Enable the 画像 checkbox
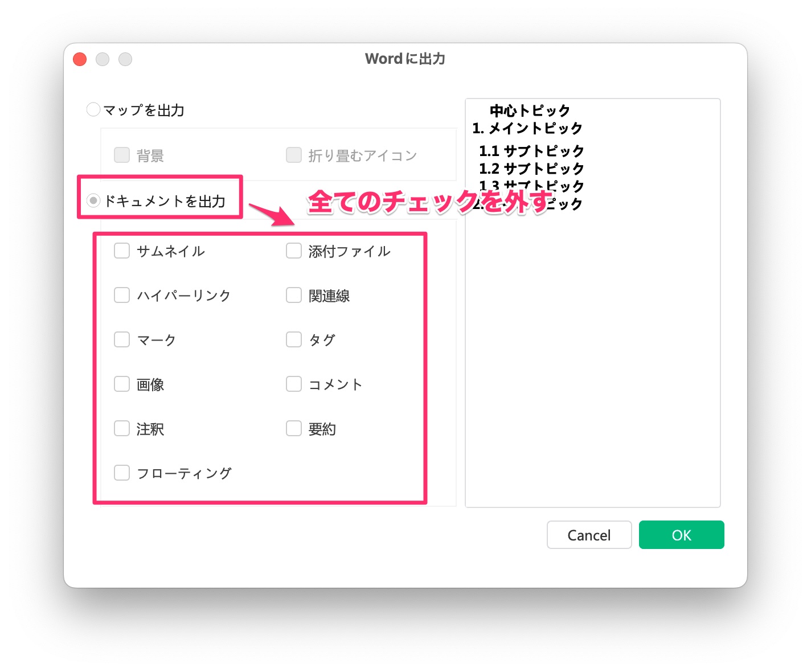 click(x=122, y=384)
